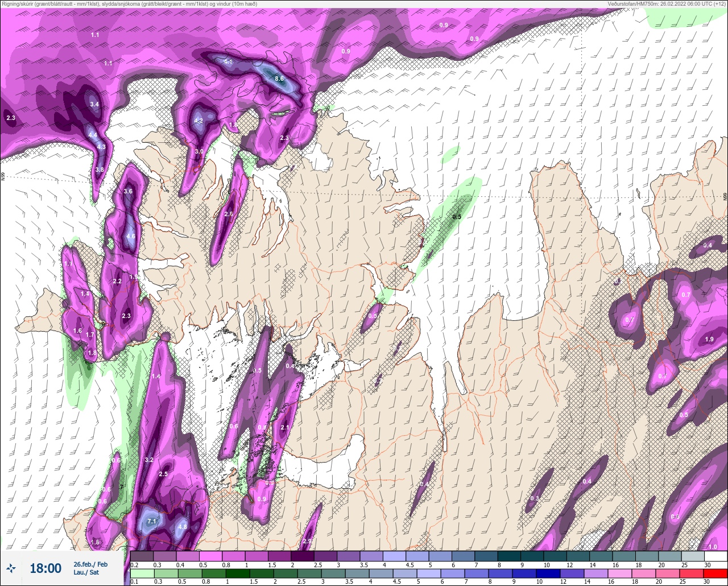
Task: Click snow legend swatch between 0.2 and 0.3
Action: coord(142,556)
